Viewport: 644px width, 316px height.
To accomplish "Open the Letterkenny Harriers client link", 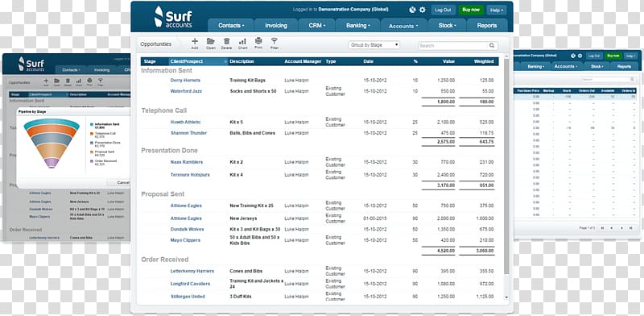I will pyautogui.click(x=192, y=271).
